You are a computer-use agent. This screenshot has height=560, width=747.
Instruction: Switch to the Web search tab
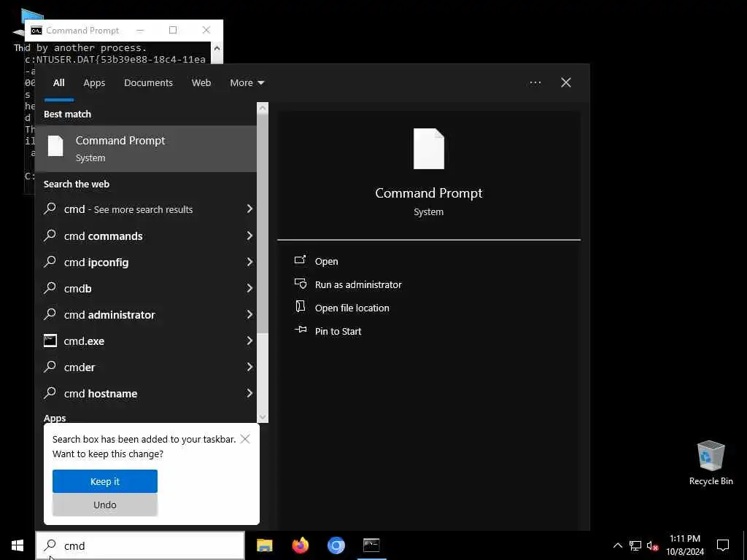[x=201, y=83]
